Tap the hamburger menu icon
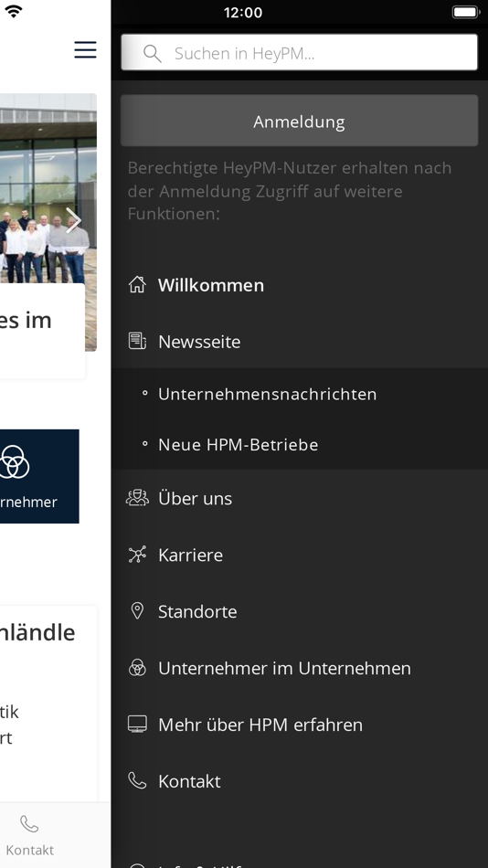This screenshot has width=488, height=868. [x=85, y=50]
